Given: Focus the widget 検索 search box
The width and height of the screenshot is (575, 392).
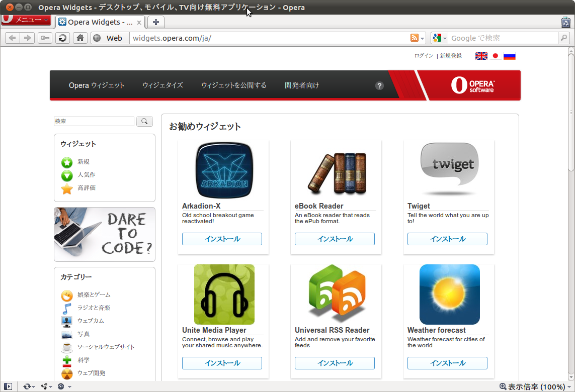Looking at the screenshot, I should [94, 121].
